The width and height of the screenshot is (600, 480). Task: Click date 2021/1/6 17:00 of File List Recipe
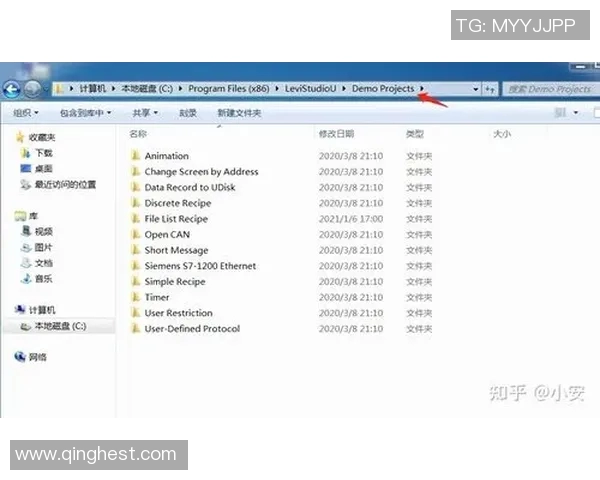(x=351, y=219)
